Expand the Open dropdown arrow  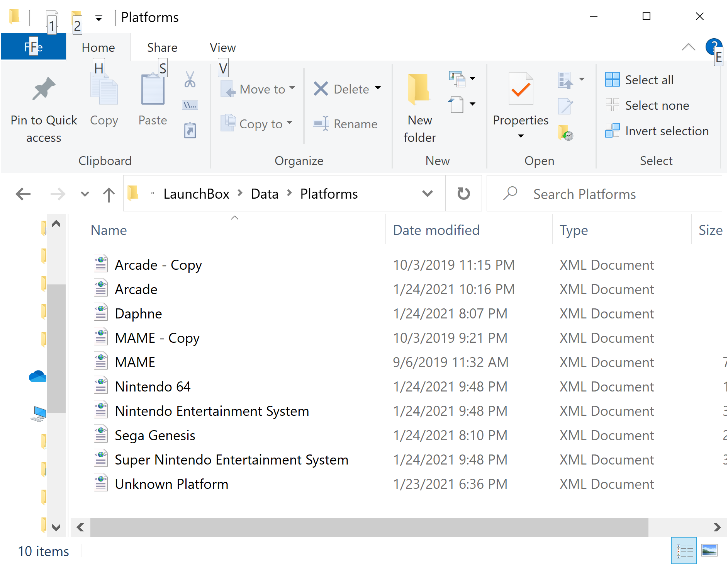(582, 79)
